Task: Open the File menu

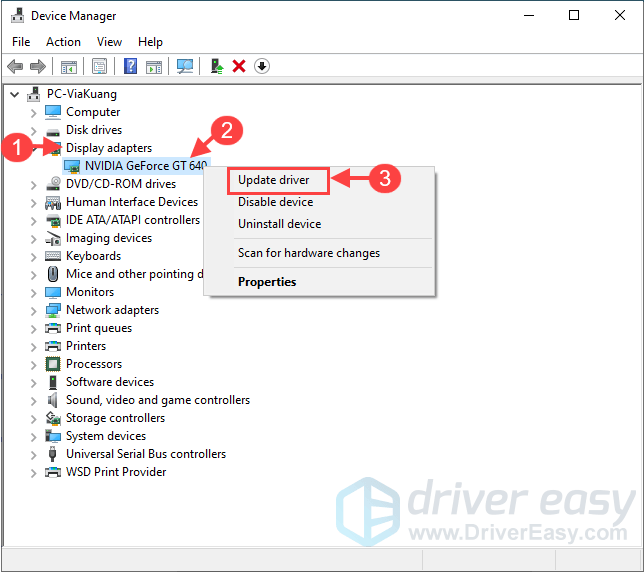Action: (21, 42)
